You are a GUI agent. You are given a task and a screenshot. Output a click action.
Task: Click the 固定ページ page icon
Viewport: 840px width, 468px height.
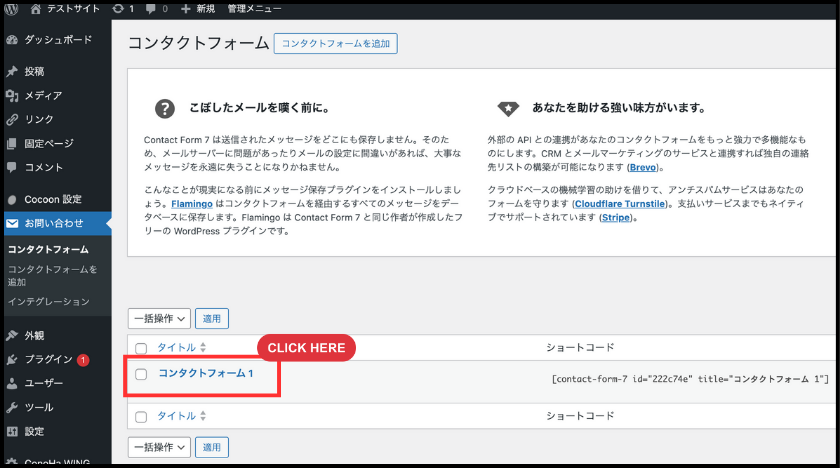12,144
